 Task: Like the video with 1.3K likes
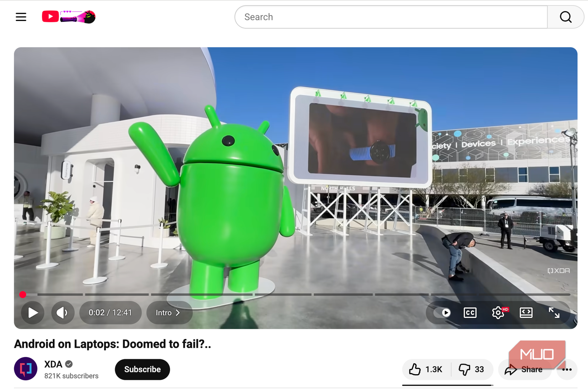426,369
